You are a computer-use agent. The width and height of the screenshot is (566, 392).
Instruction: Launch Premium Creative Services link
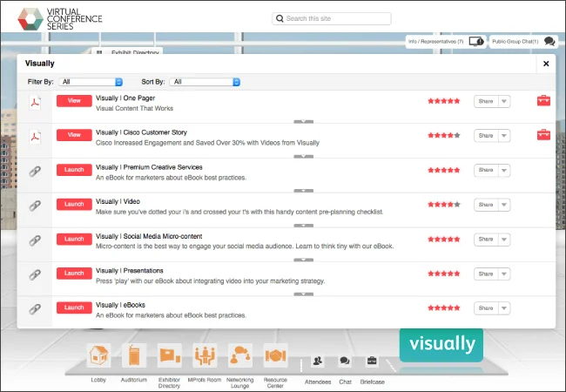click(x=74, y=170)
